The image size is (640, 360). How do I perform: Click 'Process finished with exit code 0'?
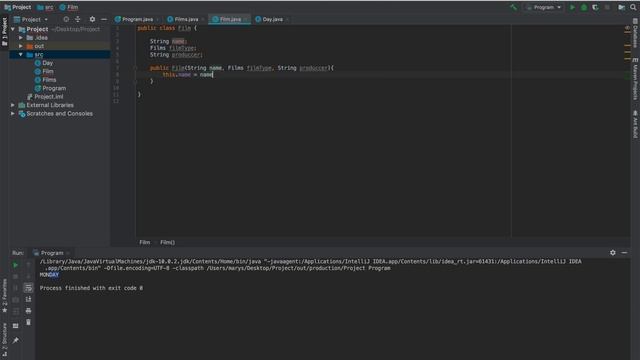(x=91, y=288)
